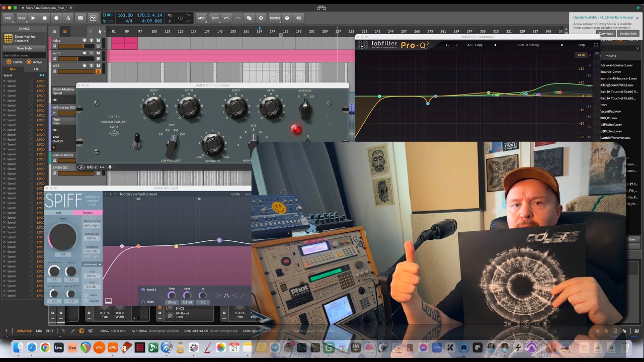644x362 pixels.
Task: Click the Drum Machine device icon
Action: 8,38
